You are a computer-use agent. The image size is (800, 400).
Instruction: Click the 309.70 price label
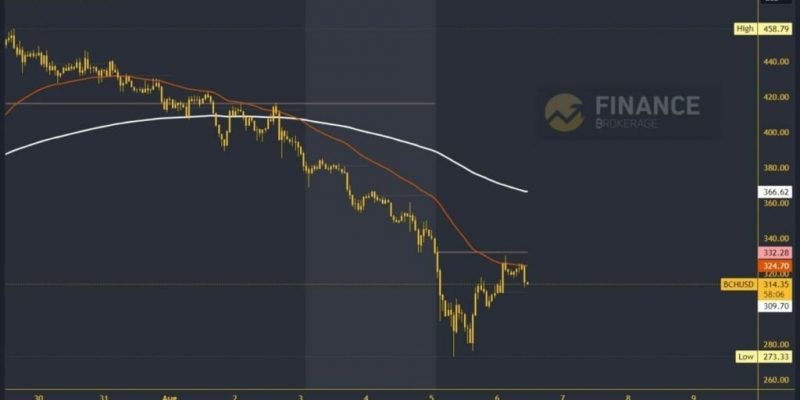point(776,306)
